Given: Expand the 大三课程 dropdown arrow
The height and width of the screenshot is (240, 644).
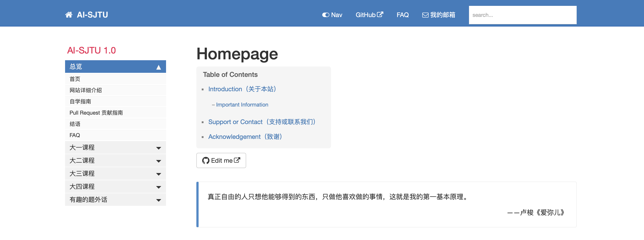Looking at the screenshot, I should pyautogui.click(x=158, y=174).
